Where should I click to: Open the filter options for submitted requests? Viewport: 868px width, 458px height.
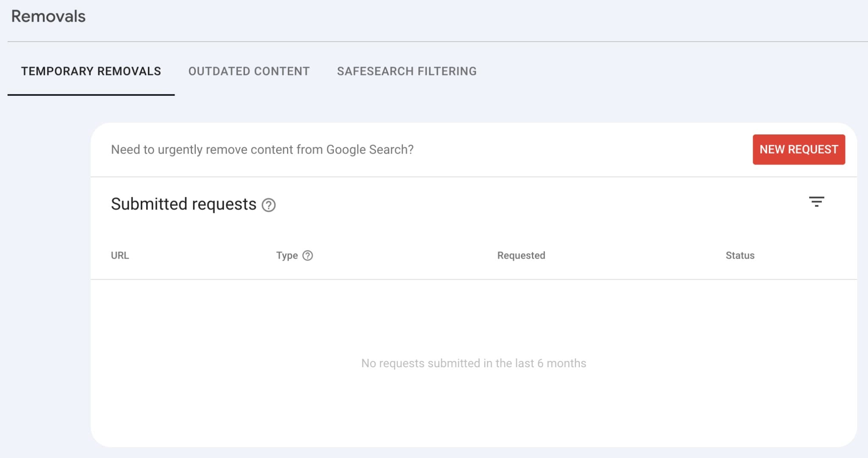[x=817, y=202]
